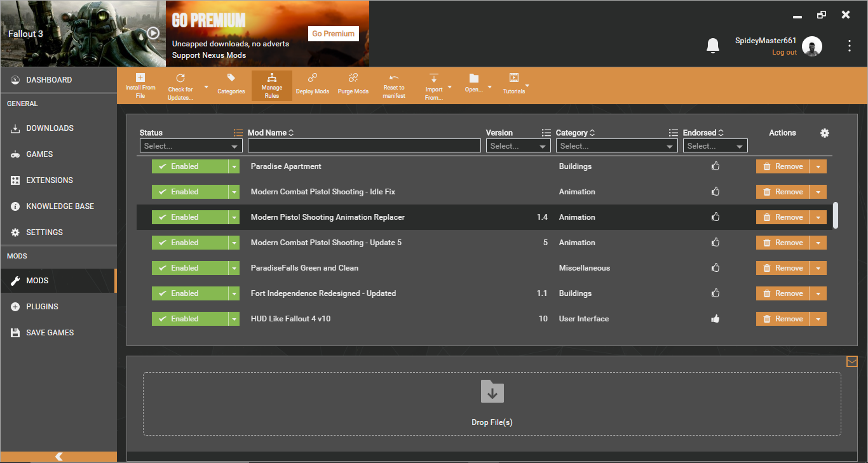Click the Log out link
Viewport: 868px width, 463px height.
click(x=784, y=53)
